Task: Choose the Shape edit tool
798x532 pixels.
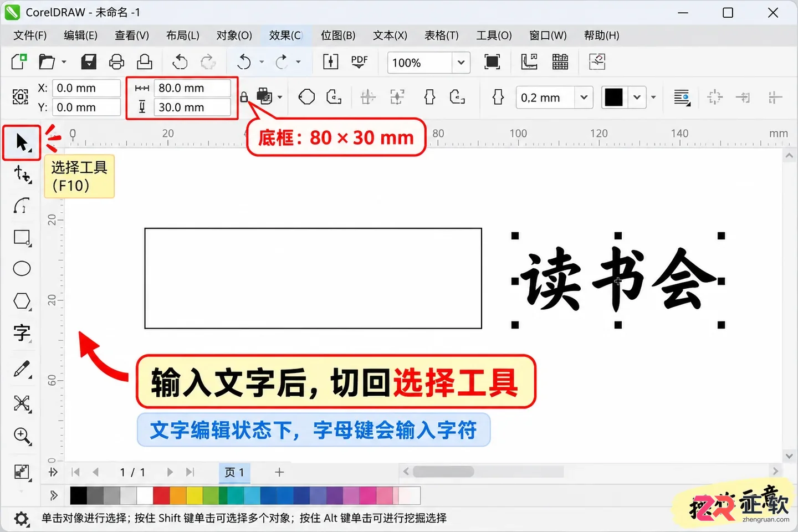Action: point(22,174)
